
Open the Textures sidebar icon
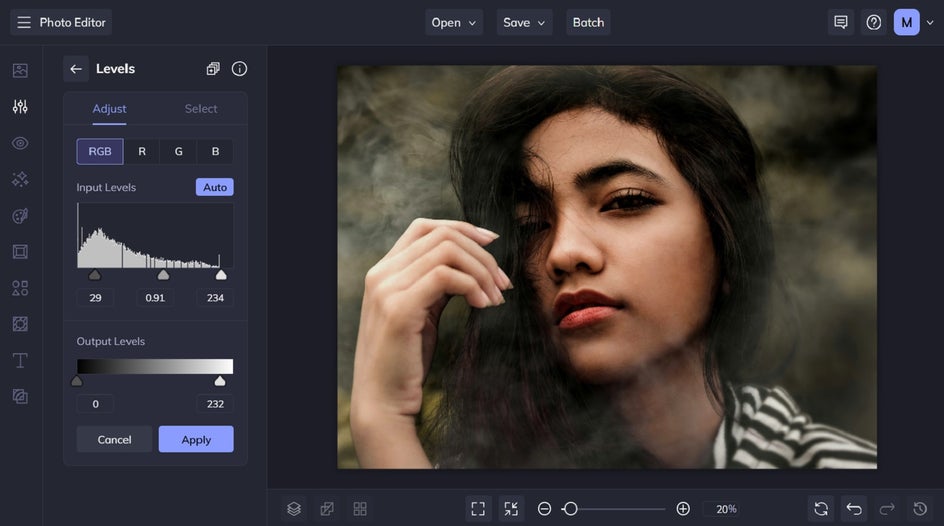20,324
